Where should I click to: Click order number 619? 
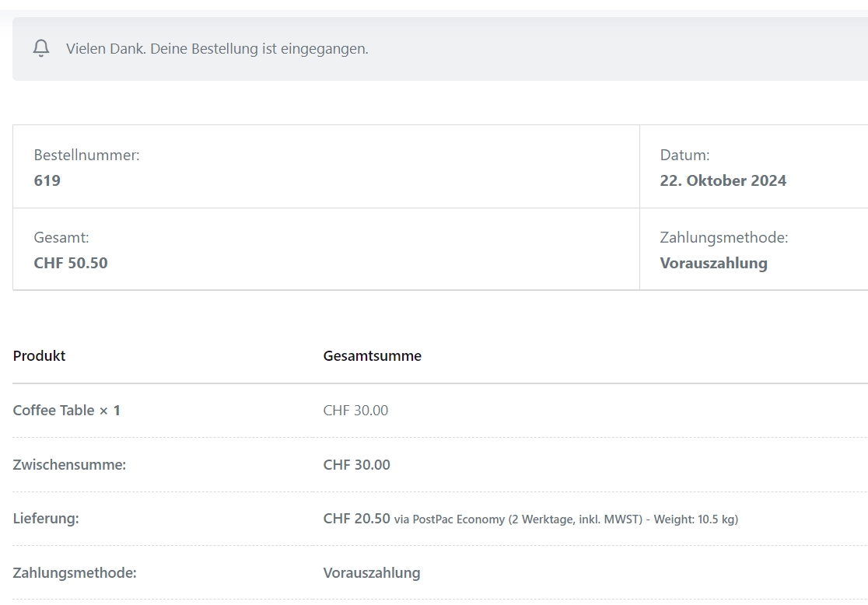tap(47, 180)
